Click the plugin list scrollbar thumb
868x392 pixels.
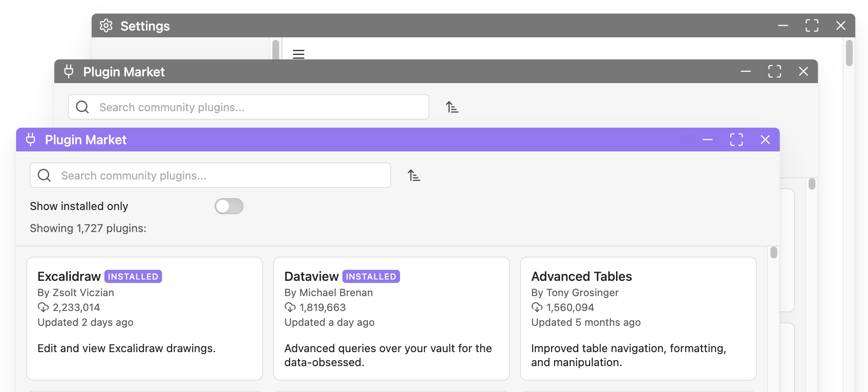click(x=774, y=252)
